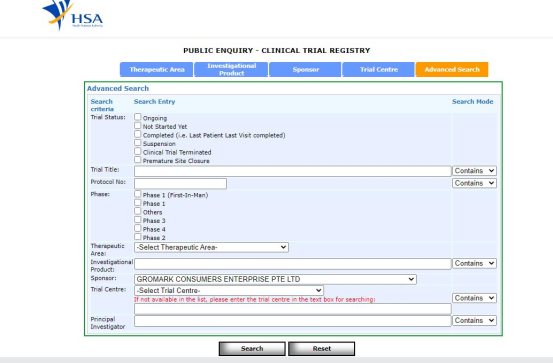
Task: Go to the Sponsor tab
Action: [305, 69]
